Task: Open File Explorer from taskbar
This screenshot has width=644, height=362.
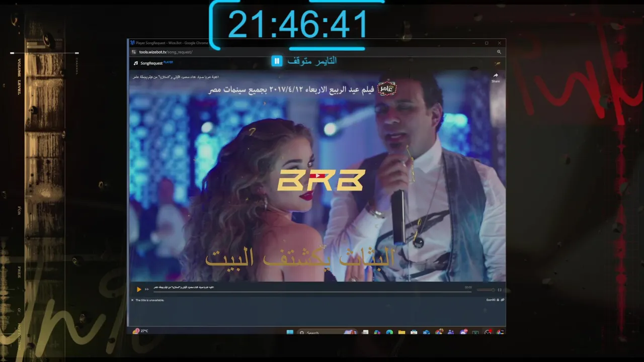Action: pyautogui.click(x=401, y=332)
